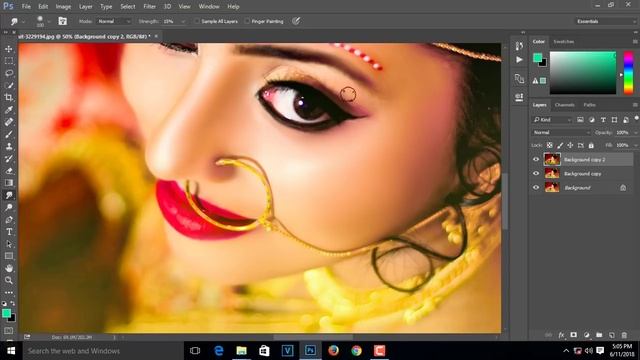The image size is (640, 360).
Task: Create a new adjustment layer
Action: [x=587, y=335]
